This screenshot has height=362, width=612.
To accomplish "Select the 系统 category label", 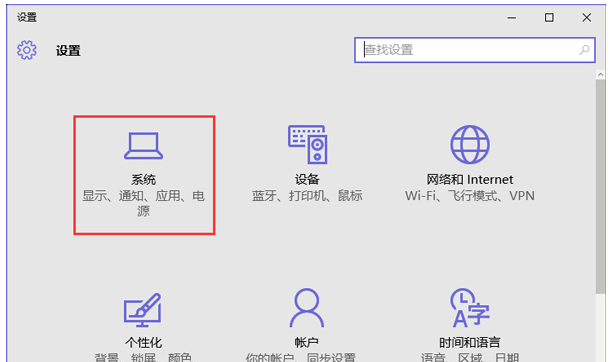I will (143, 180).
